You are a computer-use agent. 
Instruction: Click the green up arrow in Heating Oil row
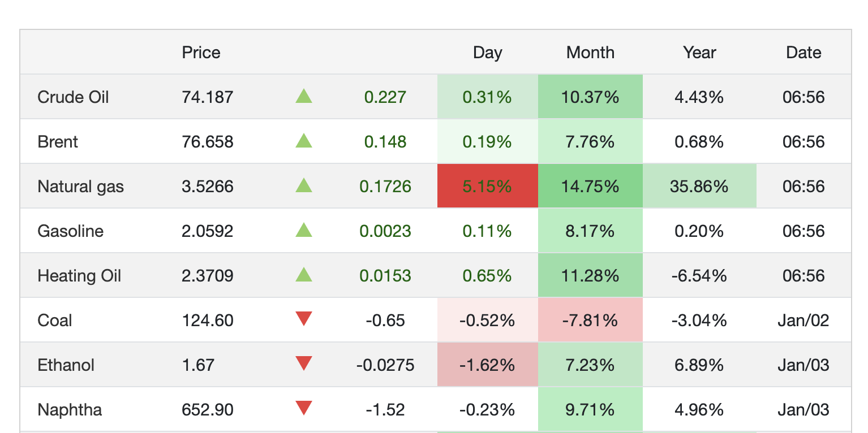[x=304, y=275]
